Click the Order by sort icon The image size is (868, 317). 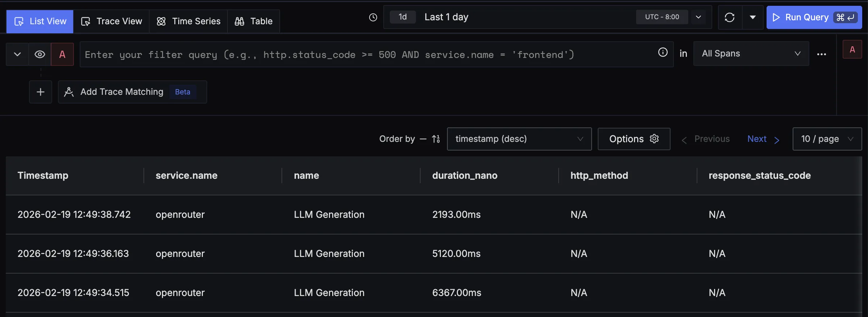pyautogui.click(x=436, y=139)
